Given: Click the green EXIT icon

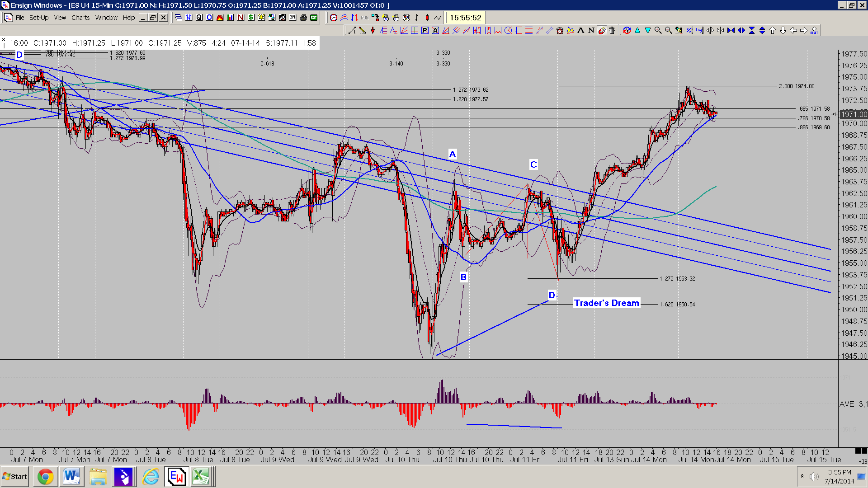Looking at the screenshot, I should 314,18.
